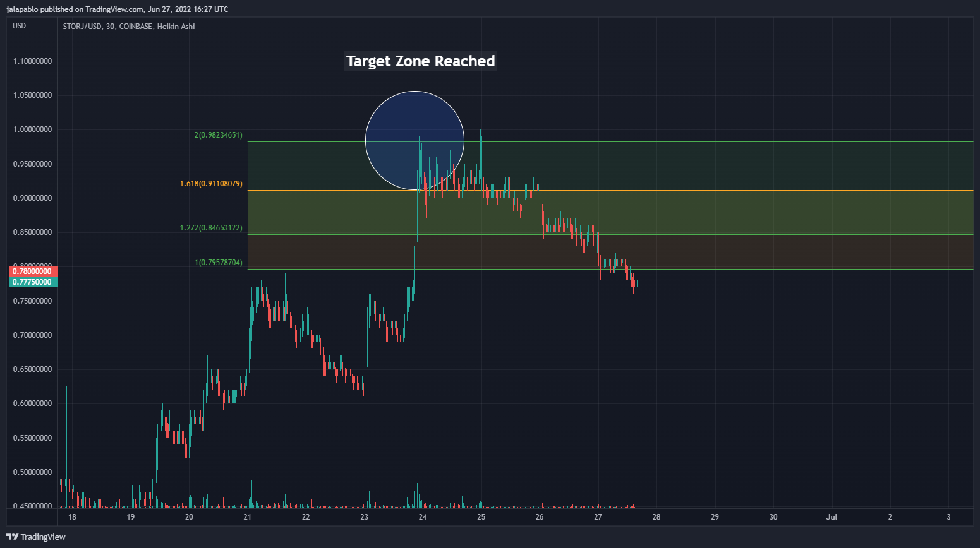Click date 19 on the time axis
The width and height of the screenshot is (980, 548).
pyautogui.click(x=131, y=517)
